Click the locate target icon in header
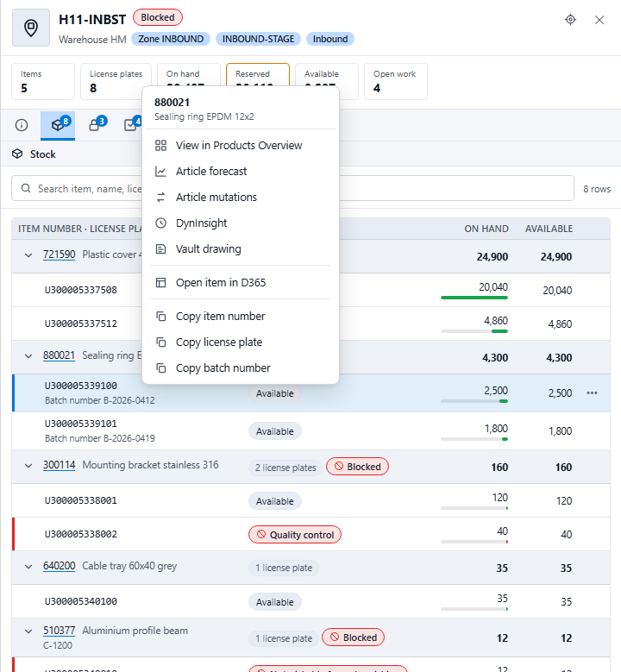The height and width of the screenshot is (672, 621). pyautogui.click(x=570, y=20)
